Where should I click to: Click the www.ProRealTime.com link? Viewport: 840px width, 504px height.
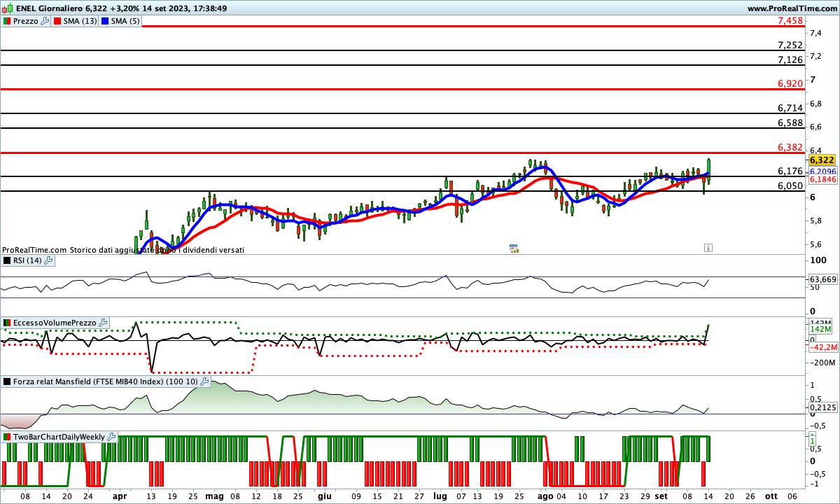coord(792,8)
